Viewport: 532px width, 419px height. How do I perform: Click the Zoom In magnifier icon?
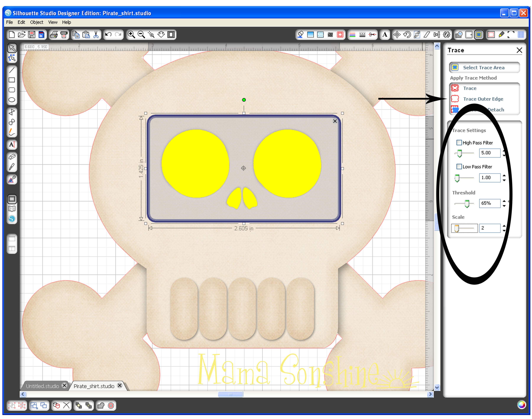click(131, 35)
